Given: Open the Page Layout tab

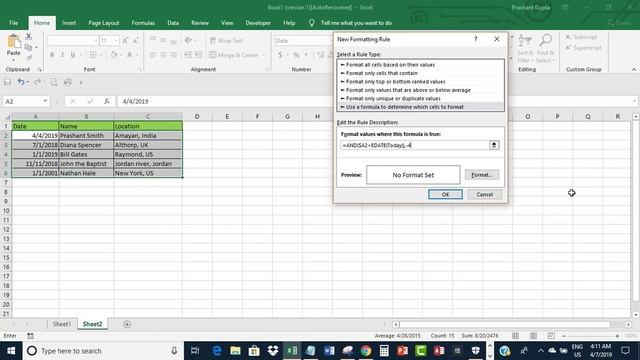Looking at the screenshot, I should pos(104,23).
